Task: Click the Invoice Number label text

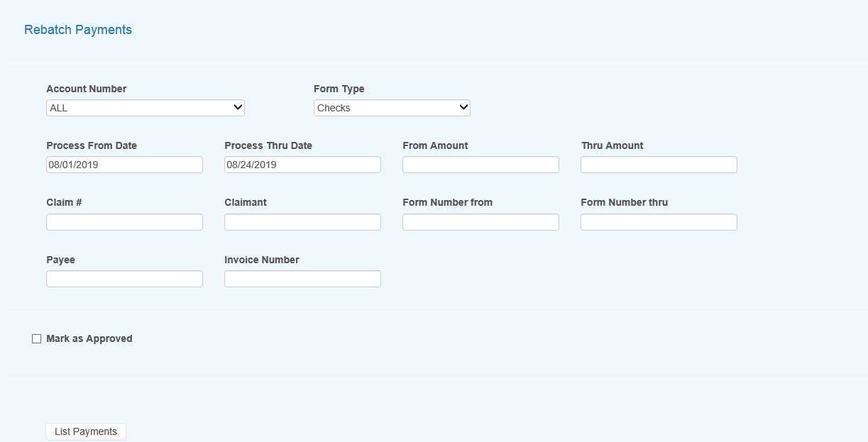Action: click(262, 260)
